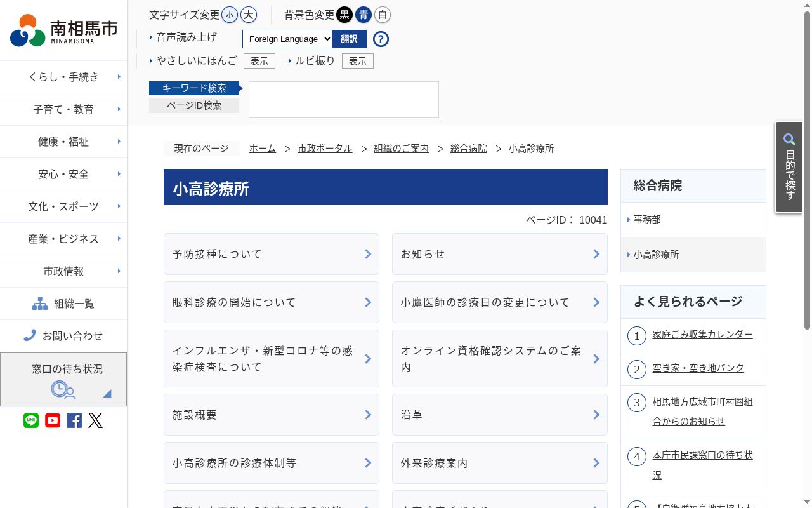Click 音声読み上げ text-to-speech link

pos(187,37)
